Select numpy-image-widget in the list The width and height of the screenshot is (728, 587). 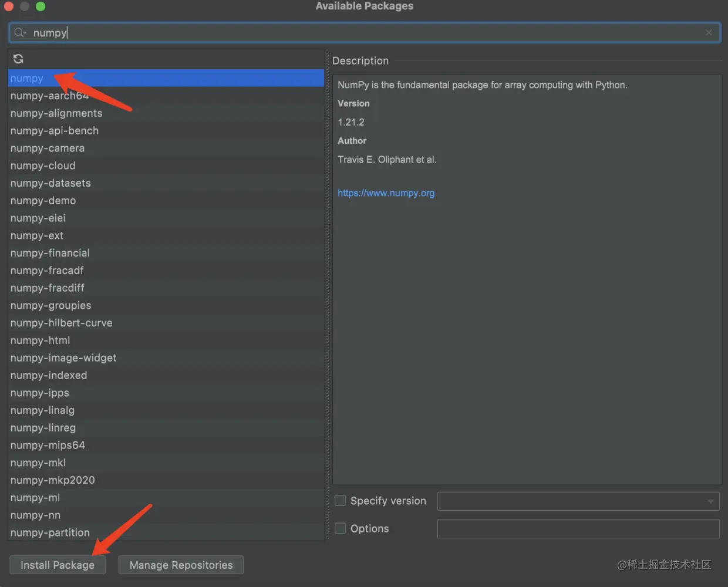click(x=63, y=358)
